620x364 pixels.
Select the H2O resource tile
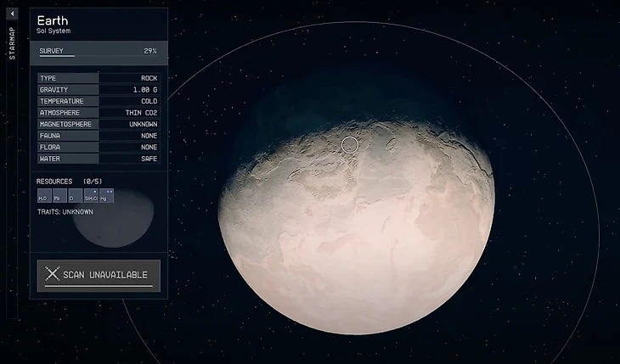point(43,196)
